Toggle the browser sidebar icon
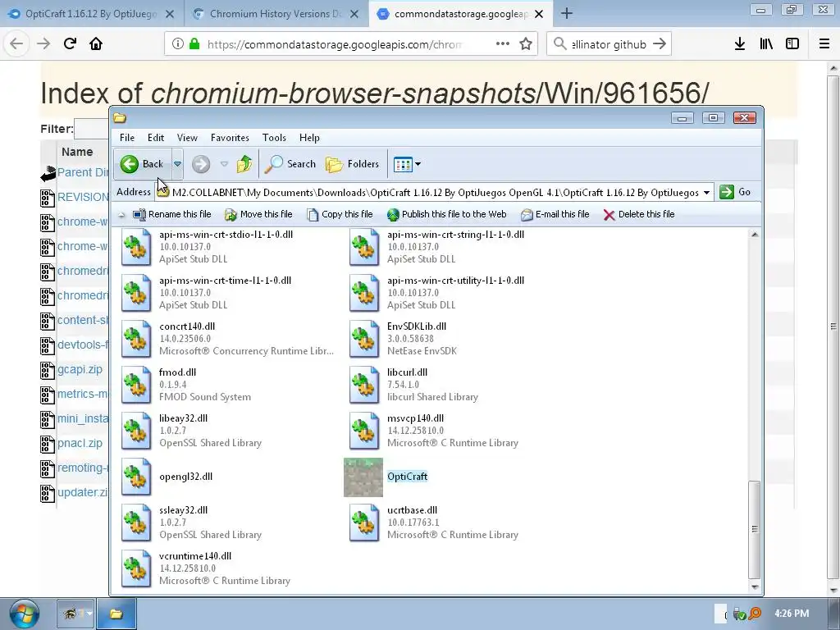 coord(792,44)
